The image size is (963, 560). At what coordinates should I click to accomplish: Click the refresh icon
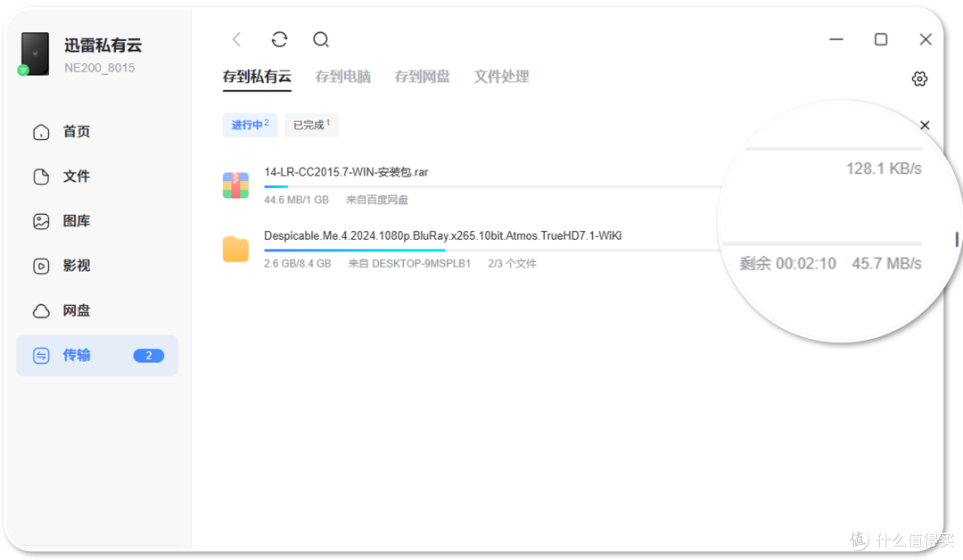[279, 40]
